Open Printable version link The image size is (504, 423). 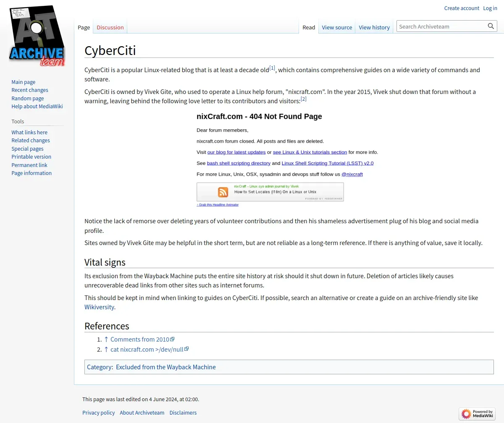coord(31,157)
